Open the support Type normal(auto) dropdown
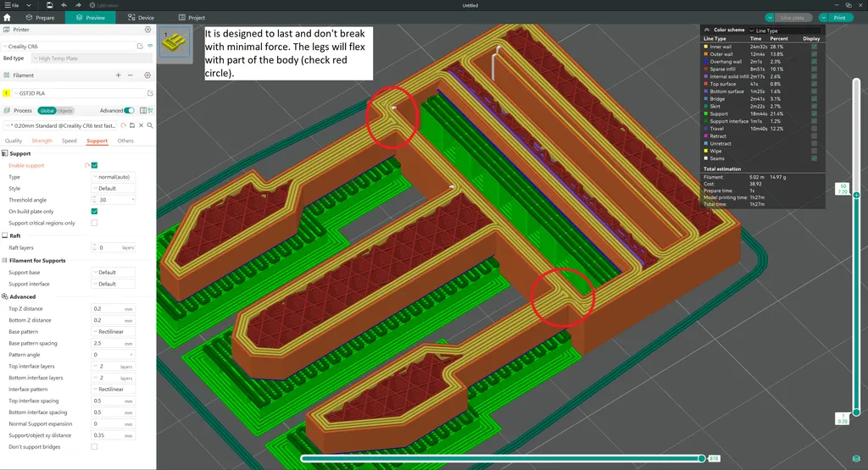Image resolution: width=868 pixels, height=470 pixels. [114, 177]
